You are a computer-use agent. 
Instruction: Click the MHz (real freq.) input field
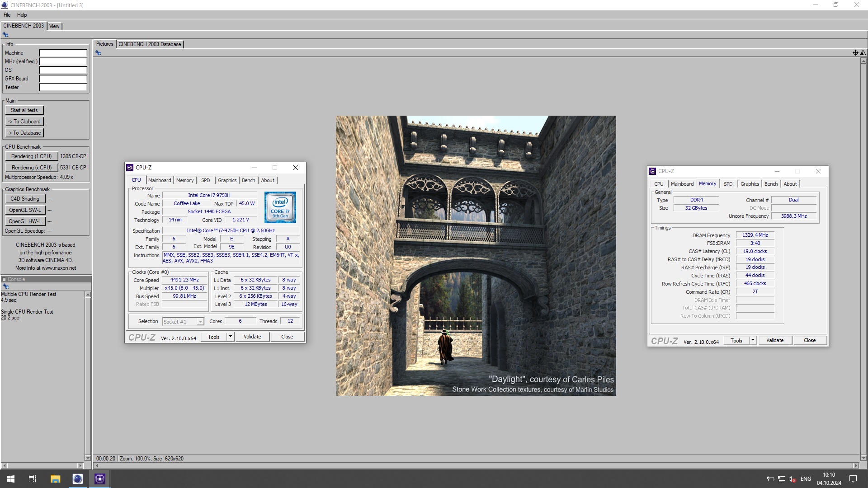click(x=63, y=61)
